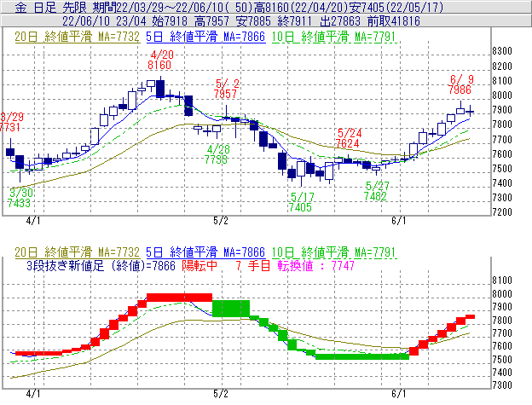Click the '5/2 7957' red annotation
The height and width of the screenshot is (405, 532).
click(x=227, y=89)
